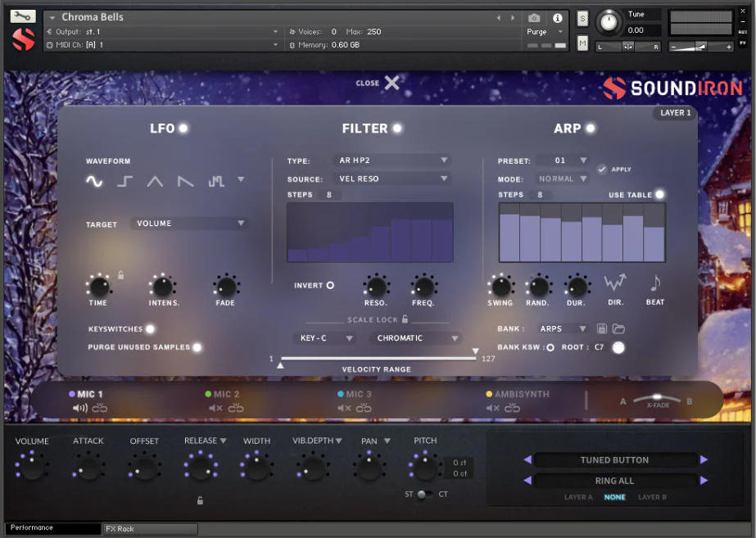
Task: Click the BEAT note icon in the ARP section
Action: click(655, 283)
